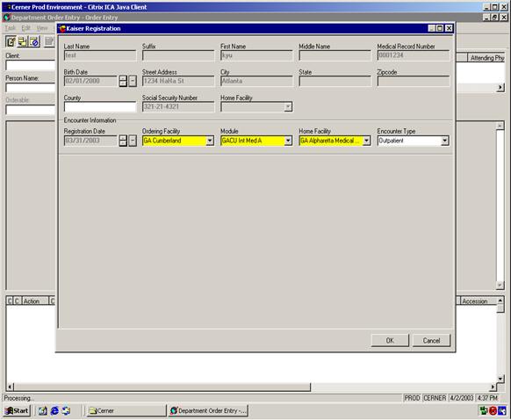Image resolution: width=511 pixels, height=420 pixels.
Task: Expand the GA Alpharetta Medical Home Facility dropdown
Action: 367,141
